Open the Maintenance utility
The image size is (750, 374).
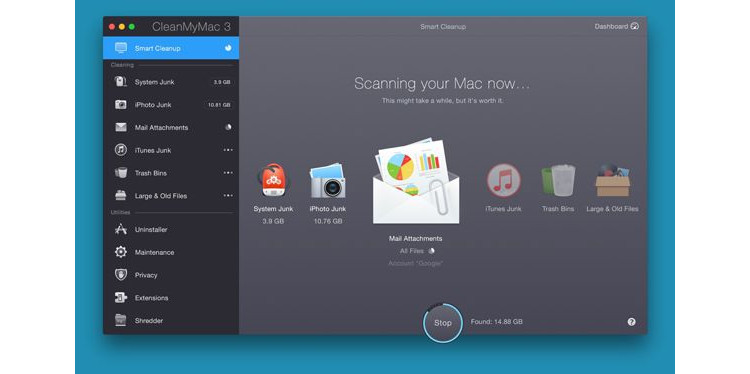coord(171,252)
